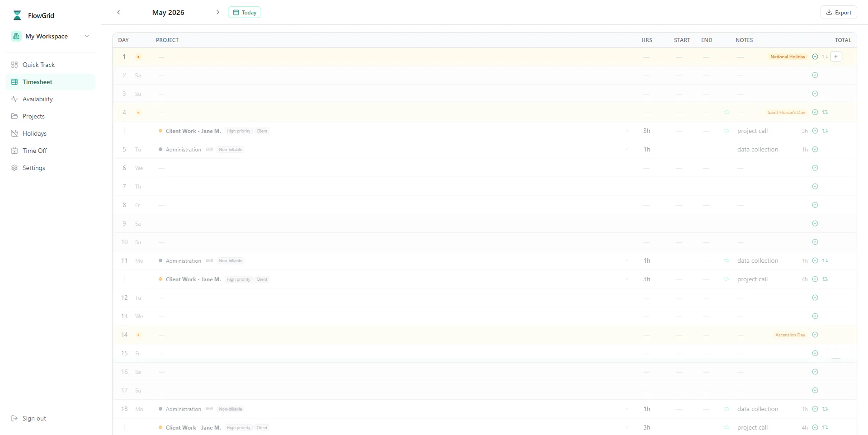Click the plus button on the day 1 row

coord(836,57)
